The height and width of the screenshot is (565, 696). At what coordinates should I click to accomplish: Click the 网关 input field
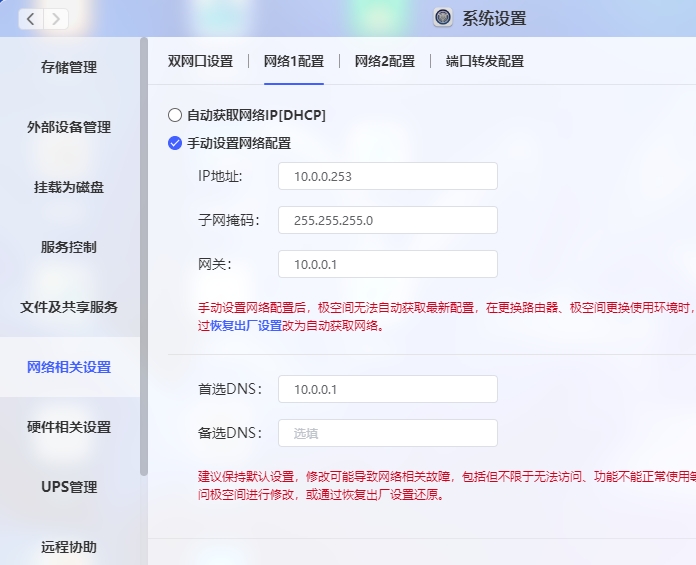[x=388, y=264]
